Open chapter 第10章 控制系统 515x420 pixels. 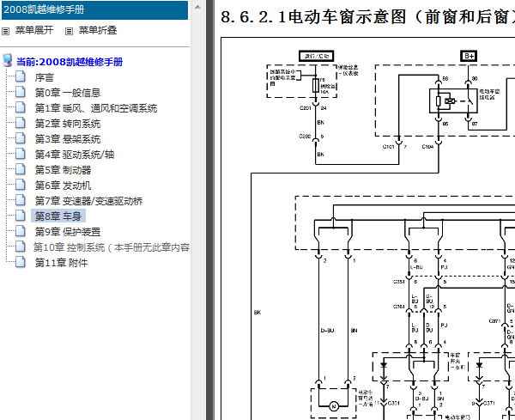[112, 247]
